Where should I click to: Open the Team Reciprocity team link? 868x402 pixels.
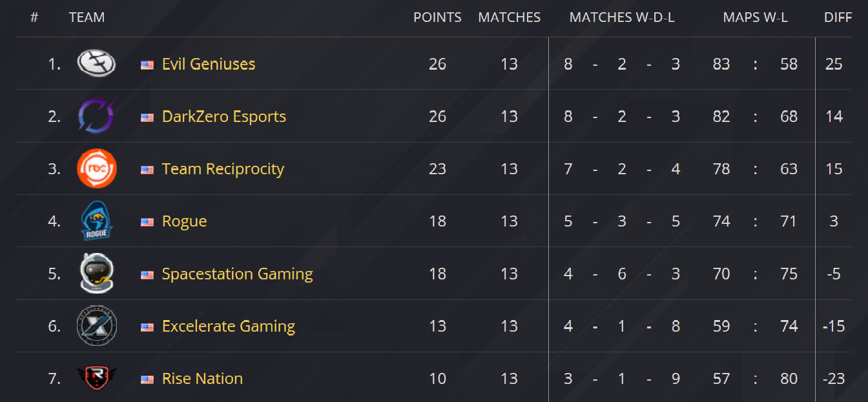(x=223, y=169)
